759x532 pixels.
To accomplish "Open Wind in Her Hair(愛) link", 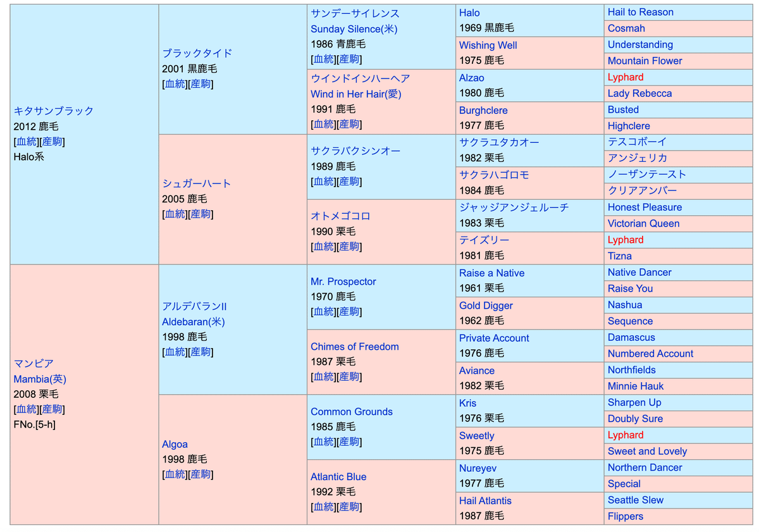I will 355,94.
